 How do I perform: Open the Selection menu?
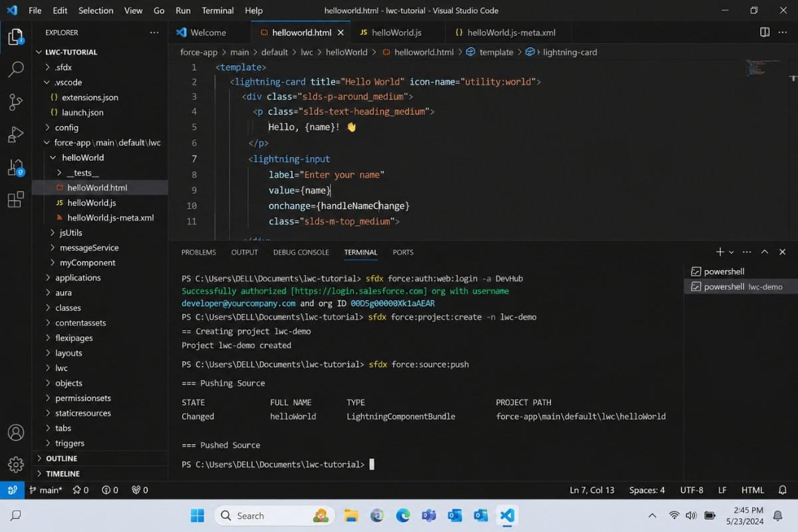[96, 11]
